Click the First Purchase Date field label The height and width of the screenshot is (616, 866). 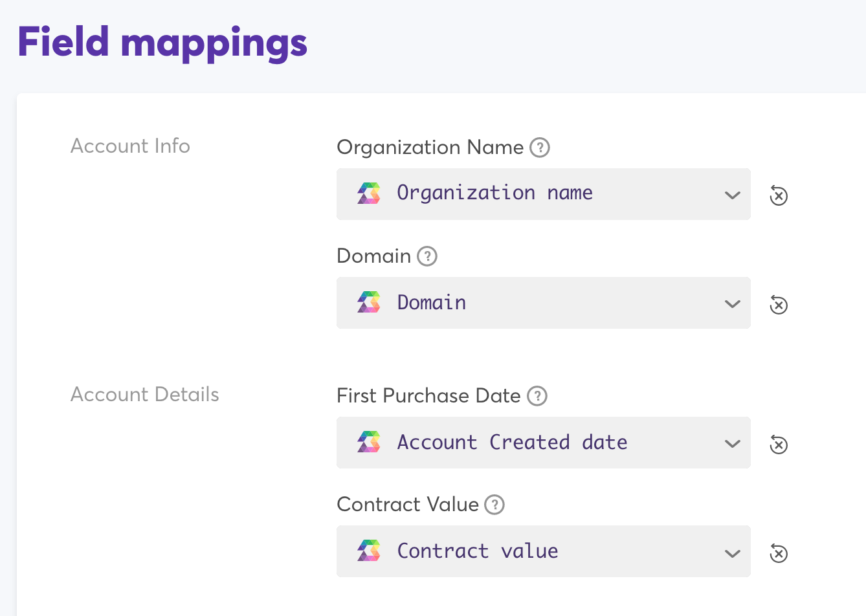(x=428, y=396)
